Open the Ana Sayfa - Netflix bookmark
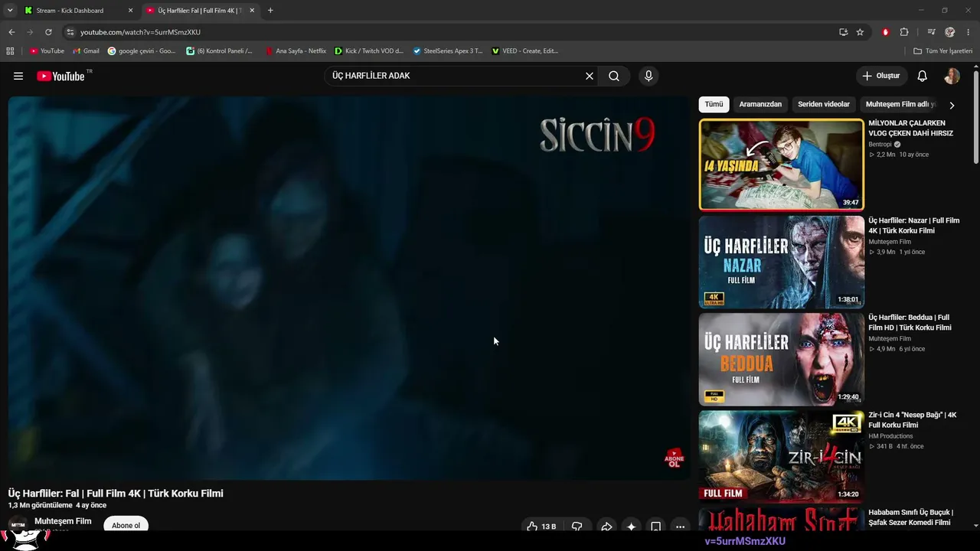The width and height of the screenshot is (980, 551). [296, 51]
